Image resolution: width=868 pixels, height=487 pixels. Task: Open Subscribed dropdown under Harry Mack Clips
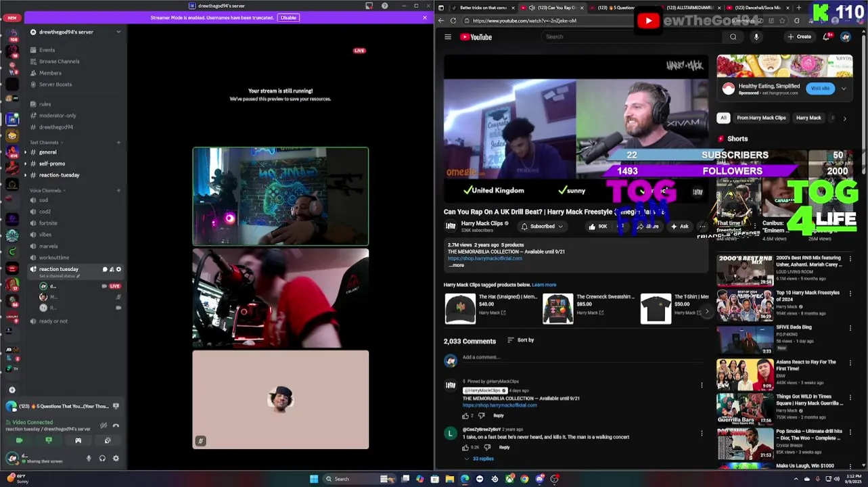(543, 227)
